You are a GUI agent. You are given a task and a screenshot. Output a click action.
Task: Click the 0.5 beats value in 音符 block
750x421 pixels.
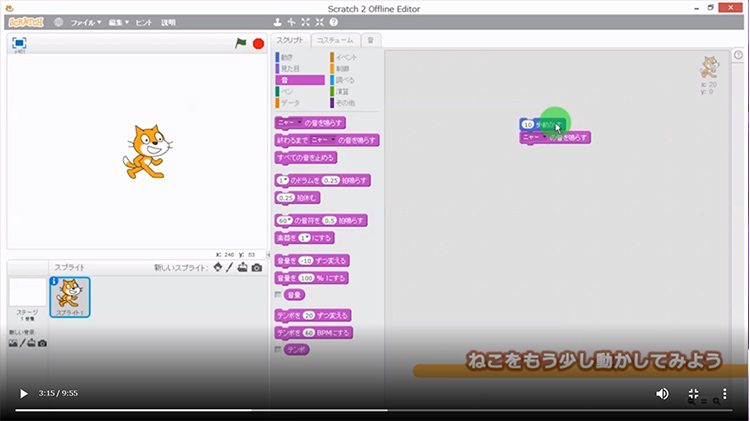pos(330,221)
